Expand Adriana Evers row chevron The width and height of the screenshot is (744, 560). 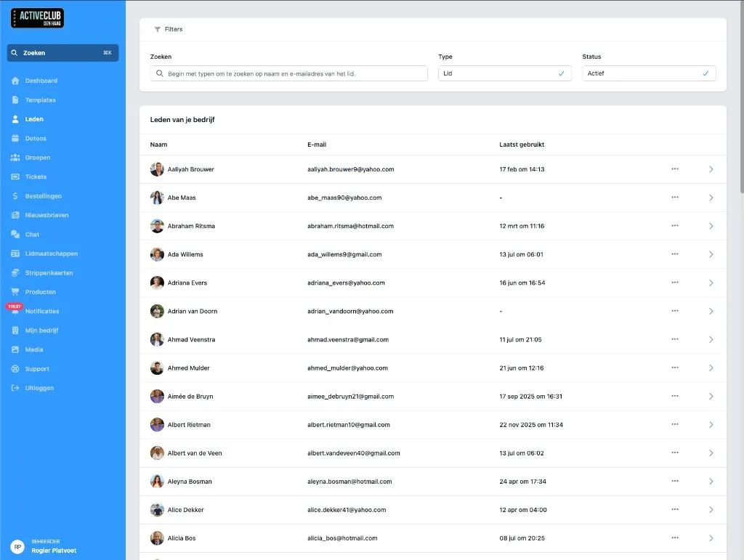[x=711, y=283]
